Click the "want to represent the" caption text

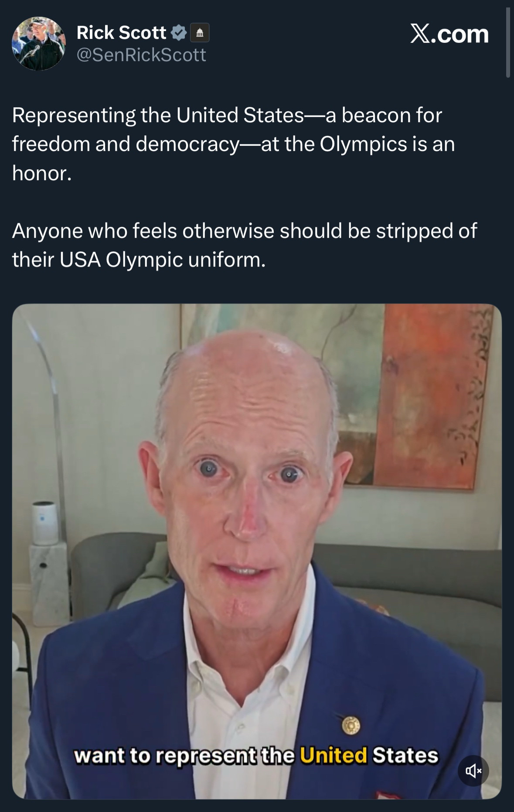(x=184, y=756)
